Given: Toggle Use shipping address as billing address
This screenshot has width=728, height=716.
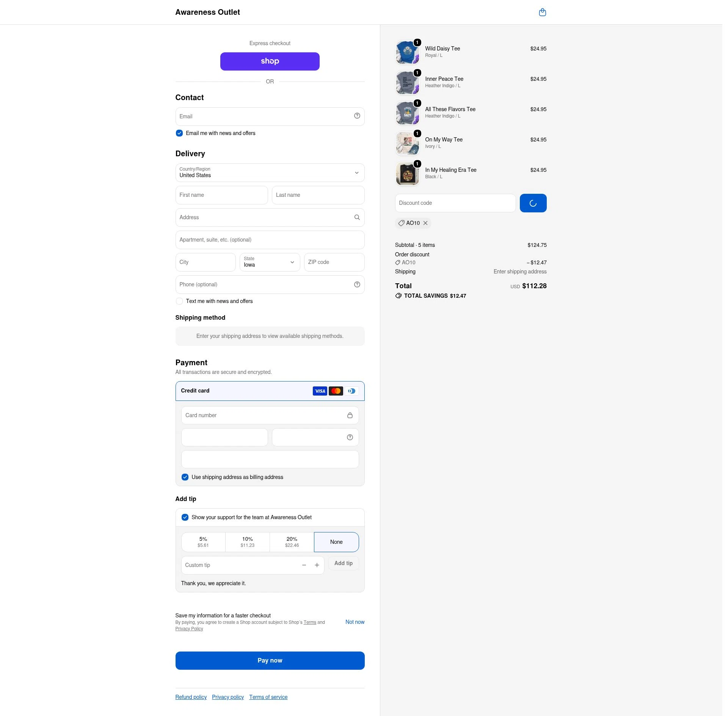Looking at the screenshot, I should tap(185, 477).
